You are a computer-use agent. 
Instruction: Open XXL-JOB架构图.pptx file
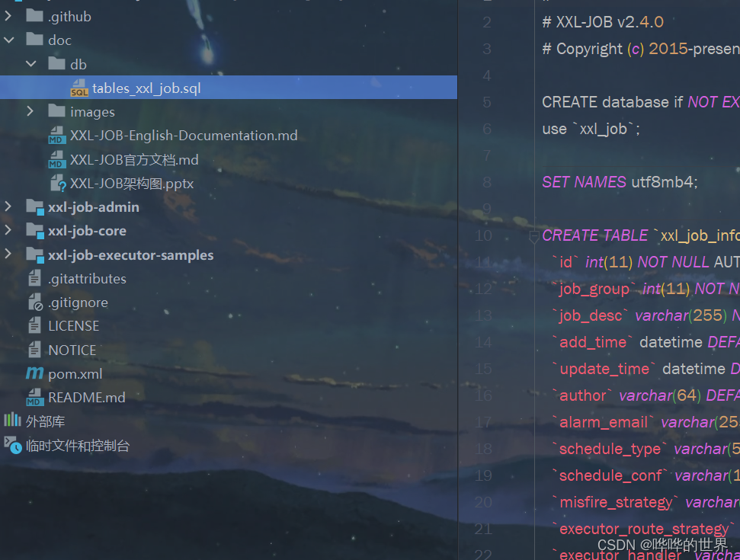(x=132, y=184)
